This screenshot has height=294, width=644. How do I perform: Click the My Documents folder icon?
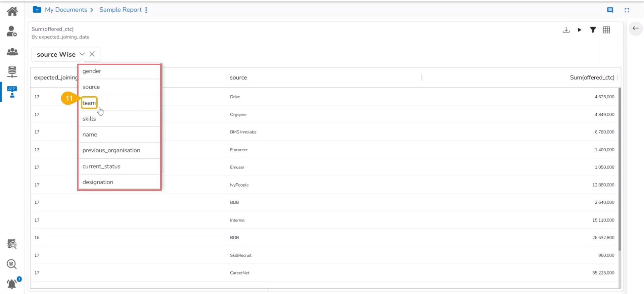pyautogui.click(x=37, y=10)
